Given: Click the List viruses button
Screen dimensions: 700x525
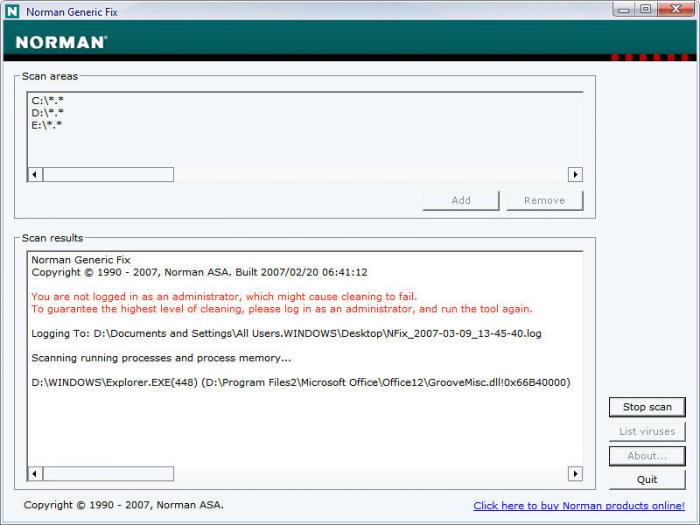Looking at the screenshot, I should tap(647, 432).
